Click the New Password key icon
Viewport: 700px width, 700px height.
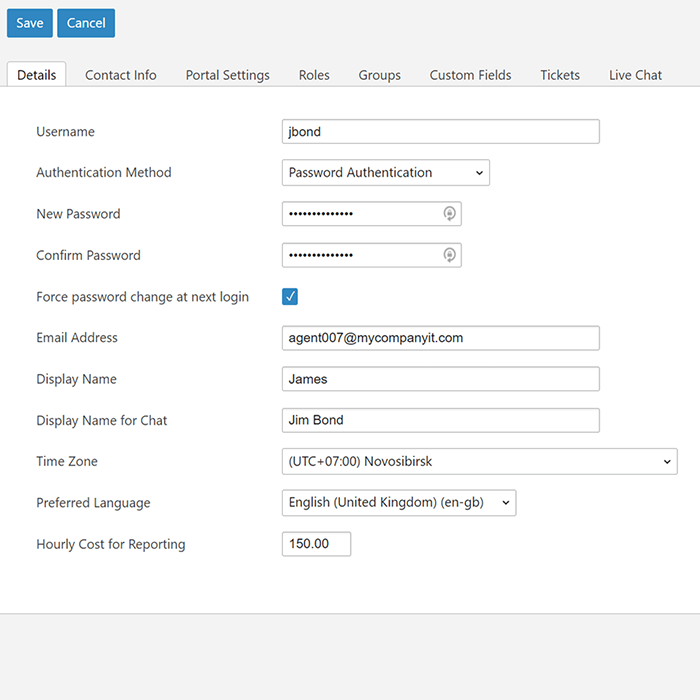pos(450,214)
